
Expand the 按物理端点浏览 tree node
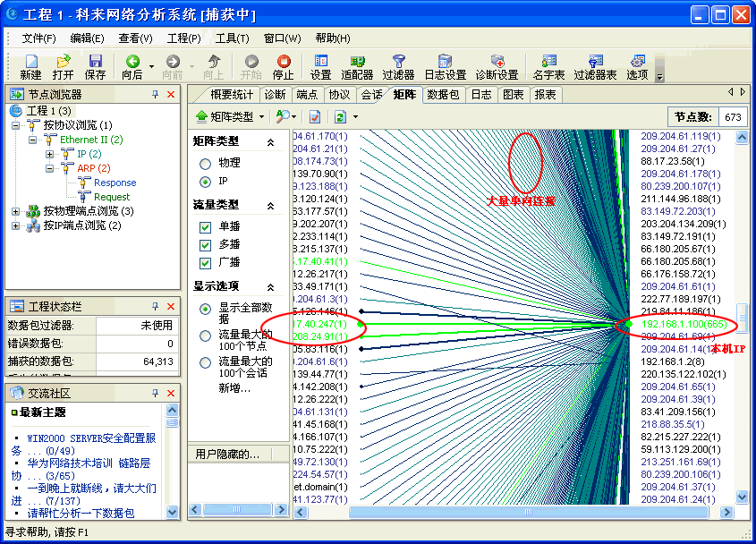click(x=16, y=211)
